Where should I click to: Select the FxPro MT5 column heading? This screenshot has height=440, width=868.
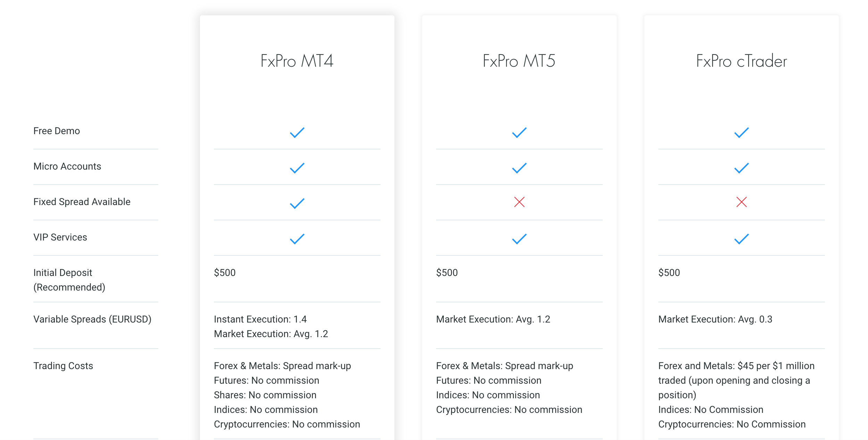click(x=519, y=61)
